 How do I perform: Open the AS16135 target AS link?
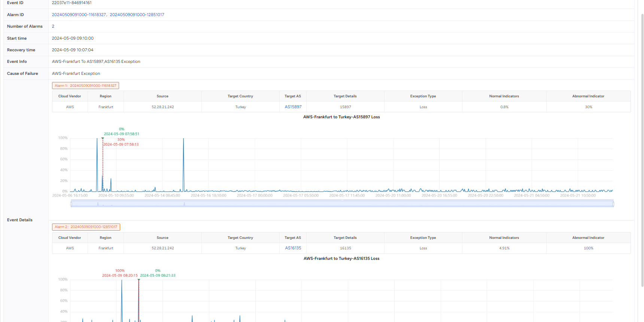[x=293, y=248]
